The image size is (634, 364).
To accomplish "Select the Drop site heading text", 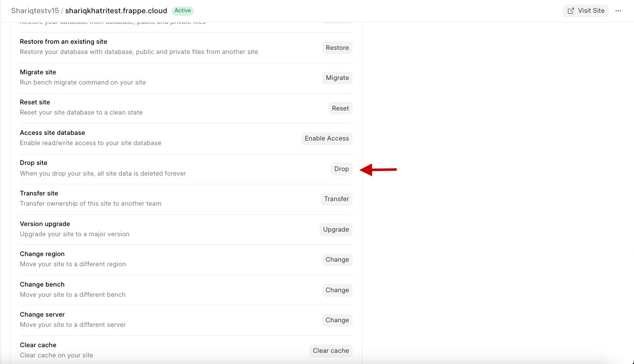I will click(x=34, y=163).
